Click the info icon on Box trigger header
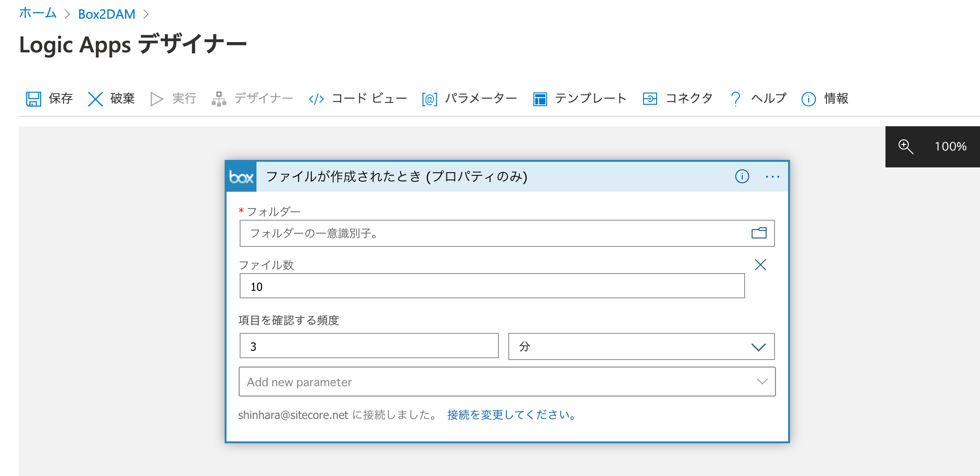Image resolution: width=980 pixels, height=476 pixels. [742, 176]
